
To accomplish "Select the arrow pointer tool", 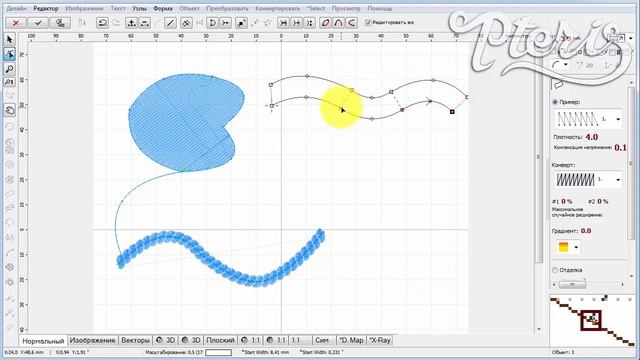I will (x=10, y=40).
